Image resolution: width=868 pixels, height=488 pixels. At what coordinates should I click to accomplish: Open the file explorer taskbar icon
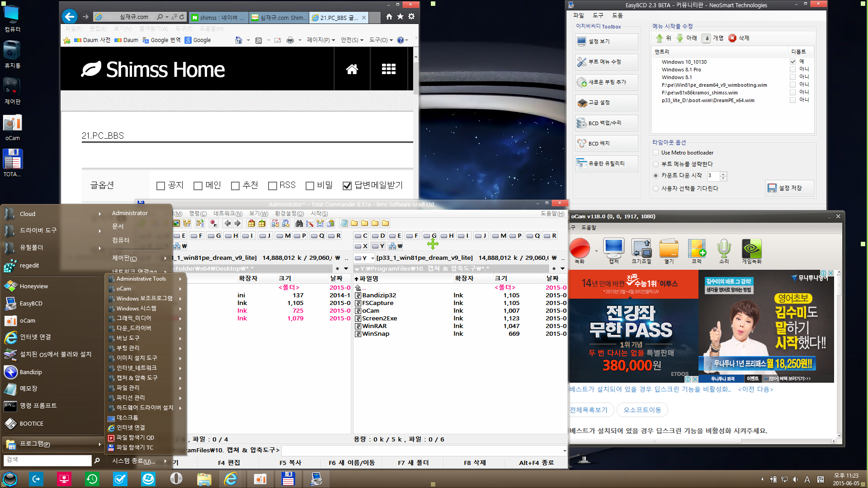pos(204,479)
